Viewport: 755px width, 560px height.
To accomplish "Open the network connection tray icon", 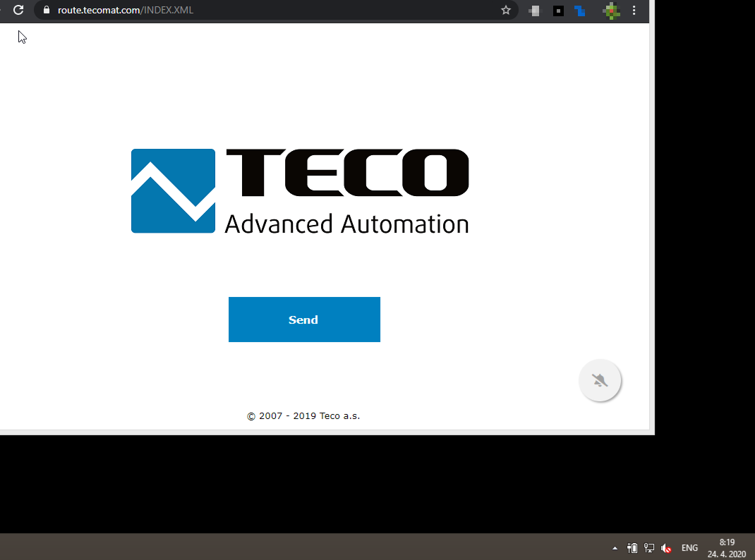I will click(649, 548).
